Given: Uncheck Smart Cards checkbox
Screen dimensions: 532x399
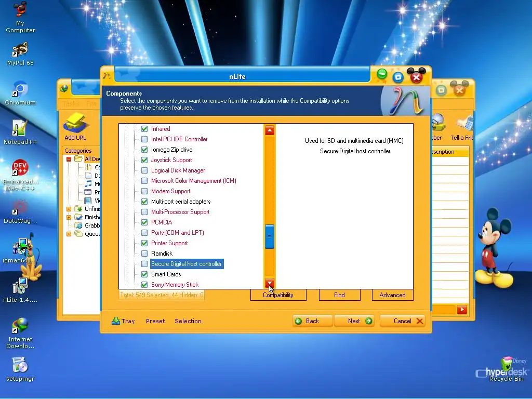Looking at the screenshot, I should pyautogui.click(x=144, y=274).
